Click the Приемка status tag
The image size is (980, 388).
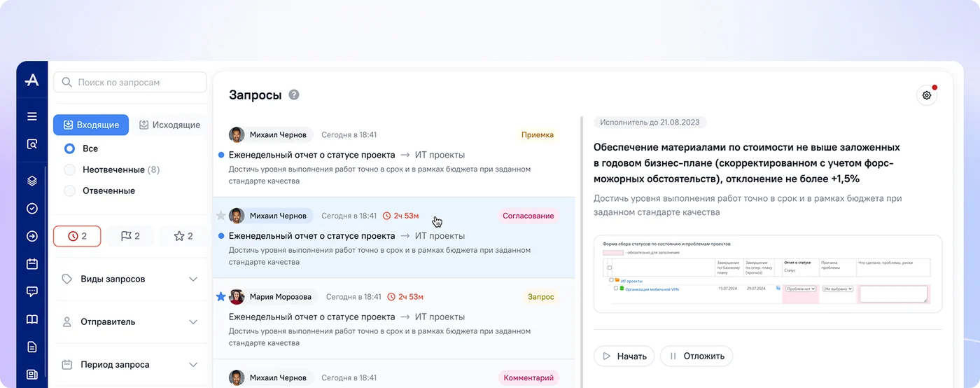tap(538, 135)
